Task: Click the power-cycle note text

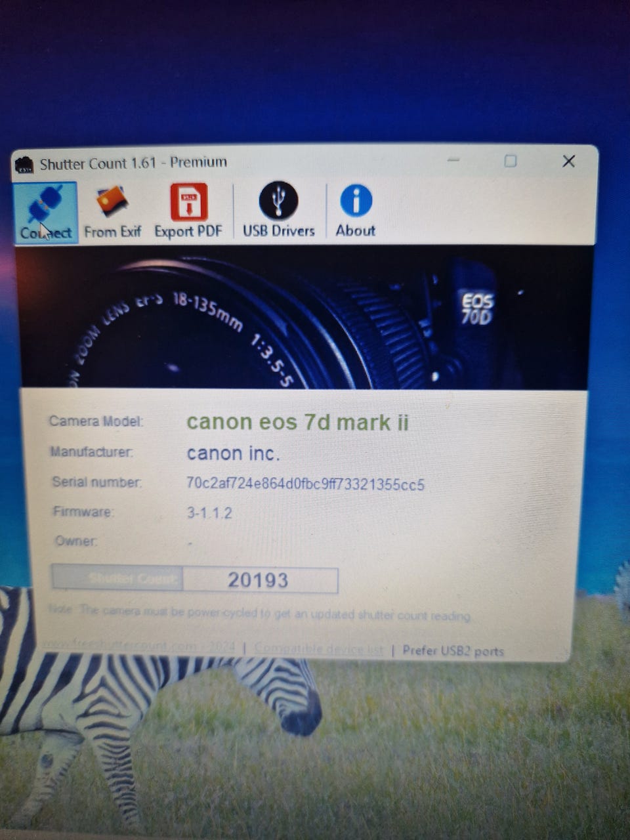Action: pyautogui.click(x=259, y=613)
